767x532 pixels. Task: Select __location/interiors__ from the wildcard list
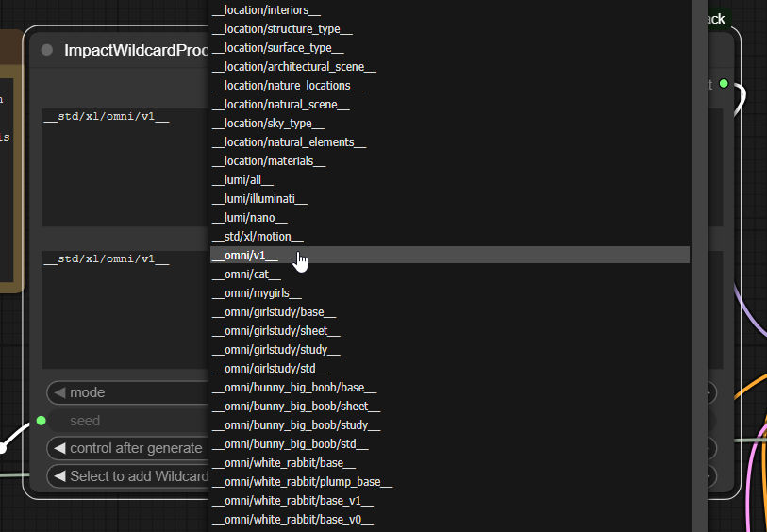[x=450, y=10]
